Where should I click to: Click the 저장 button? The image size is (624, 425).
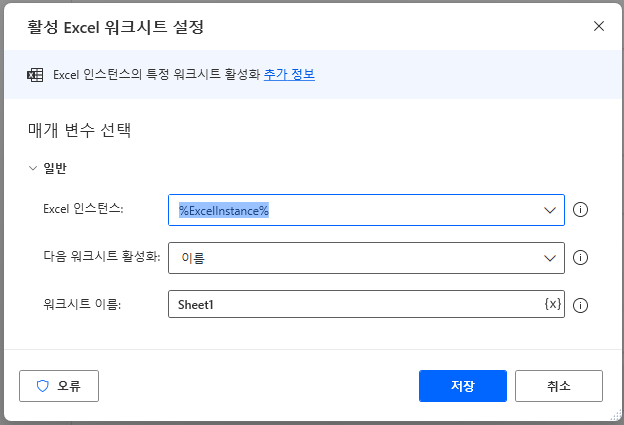pyautogui.click(x=463, y=386)
